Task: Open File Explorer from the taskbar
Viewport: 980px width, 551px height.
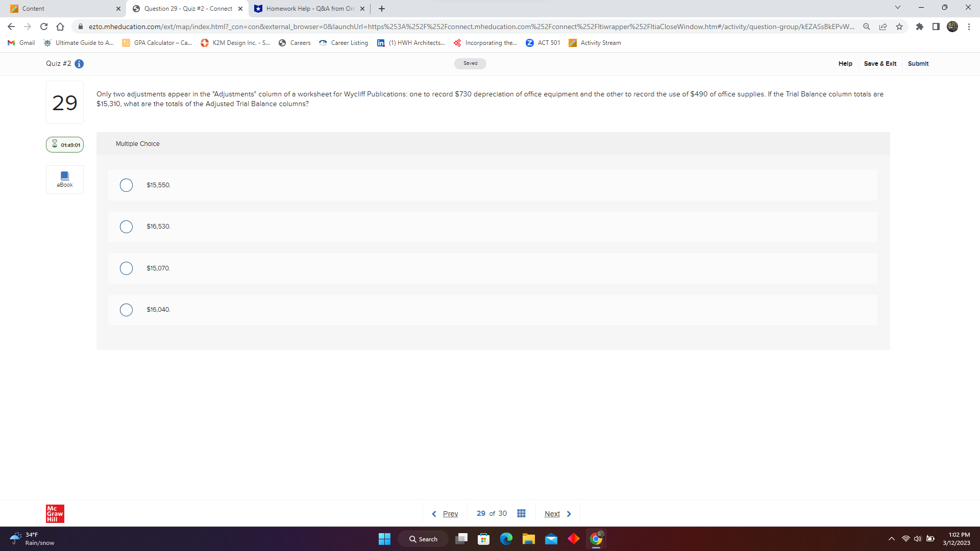Action: point(529,539)
